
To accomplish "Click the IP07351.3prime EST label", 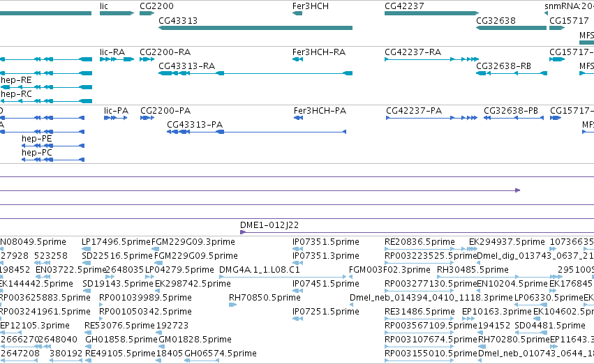I will pyautogui.click(x=326, y=256).
